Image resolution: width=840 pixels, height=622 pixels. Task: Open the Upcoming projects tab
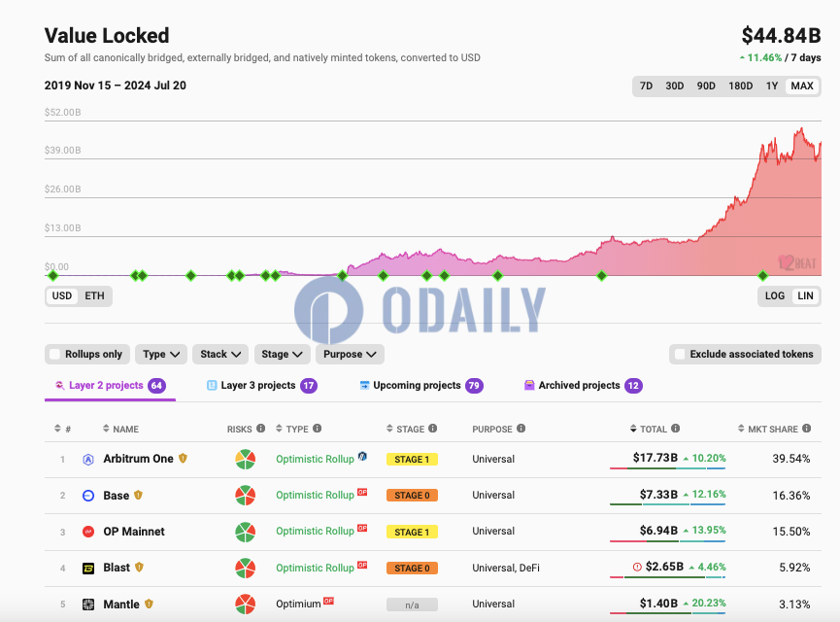coord(421,386)
